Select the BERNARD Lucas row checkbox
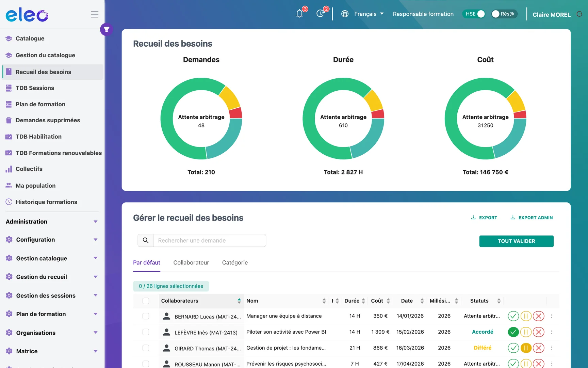 (x=146, y=316)
